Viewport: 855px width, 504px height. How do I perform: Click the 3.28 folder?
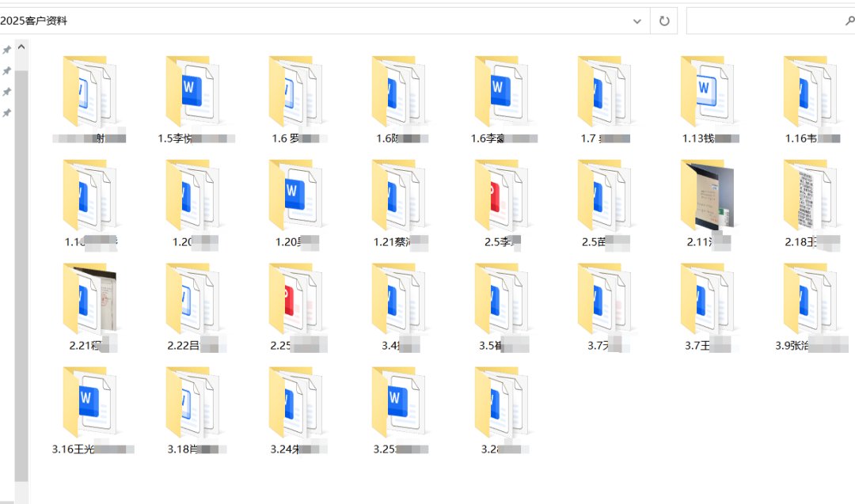502,411
